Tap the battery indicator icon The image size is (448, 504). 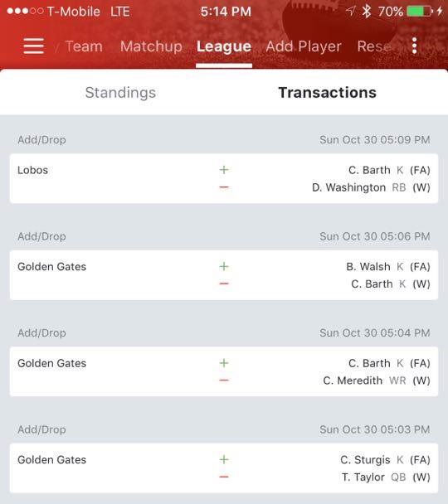[x=418, y=12]
